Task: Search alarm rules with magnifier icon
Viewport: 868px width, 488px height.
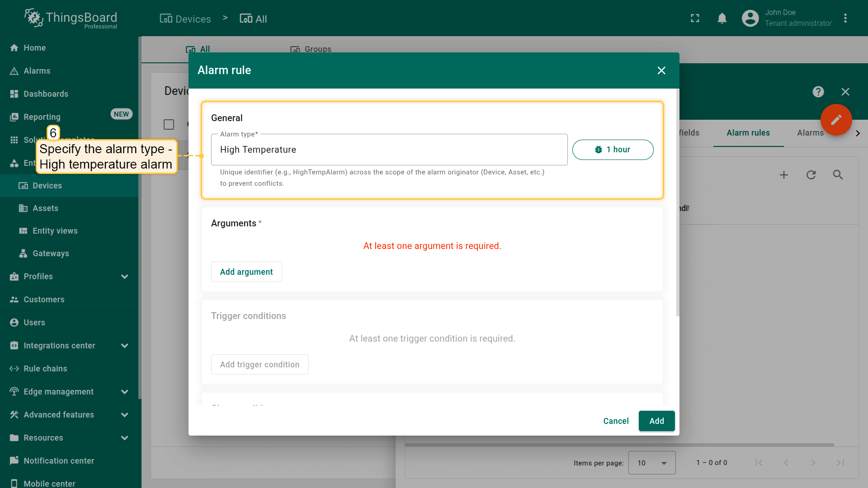Action: [838, 175]
